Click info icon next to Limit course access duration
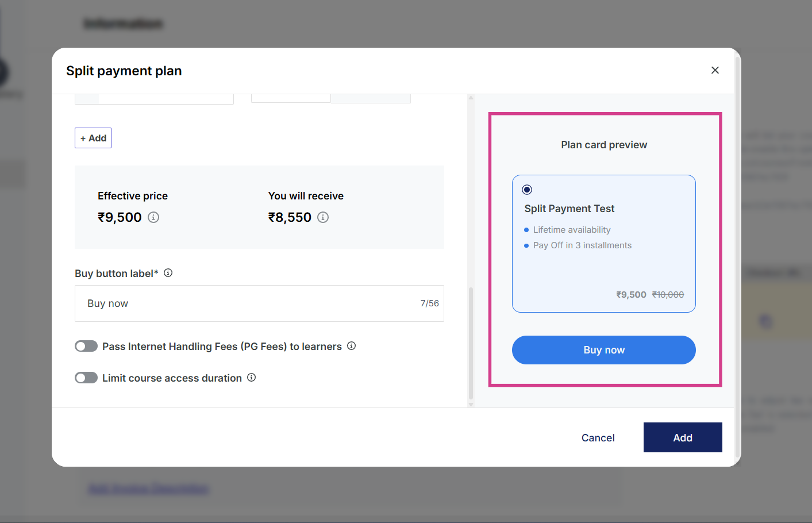The height and width of the screenshot is (523, 812). point(252,378)
